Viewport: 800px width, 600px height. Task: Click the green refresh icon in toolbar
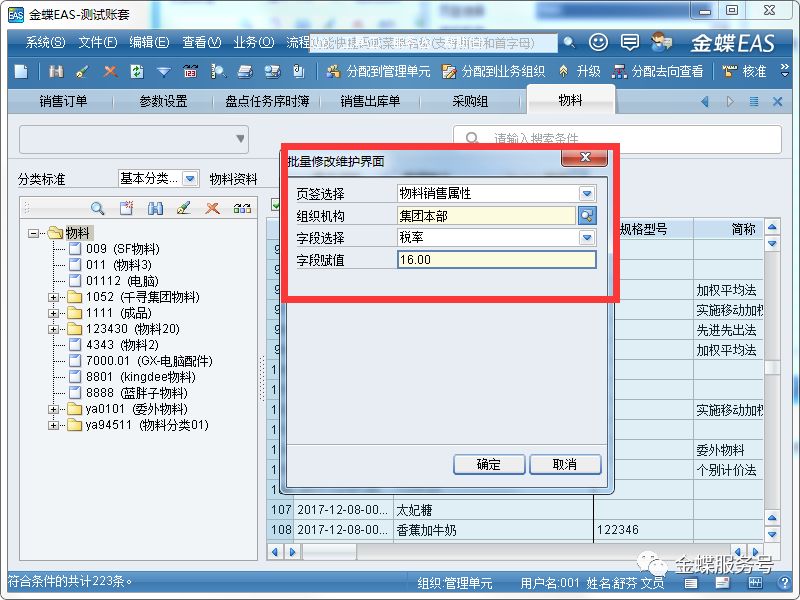tap(136, 71)
